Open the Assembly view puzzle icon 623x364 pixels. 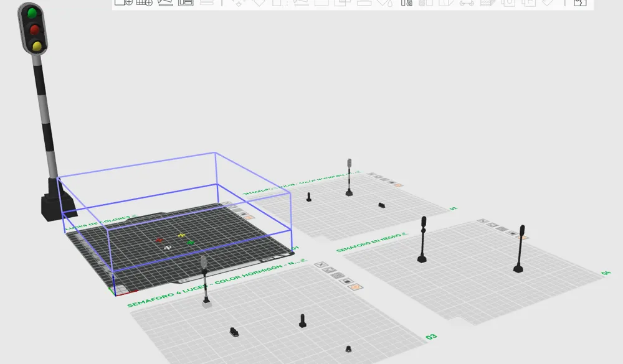(580, 2)
